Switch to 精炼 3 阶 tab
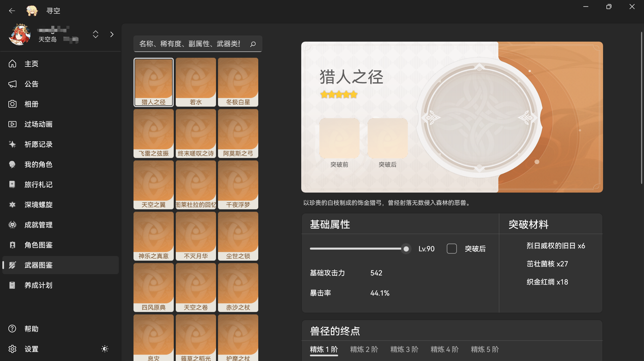Image resolution: width=644 pixels, height=361 pixels. (405, 349)
